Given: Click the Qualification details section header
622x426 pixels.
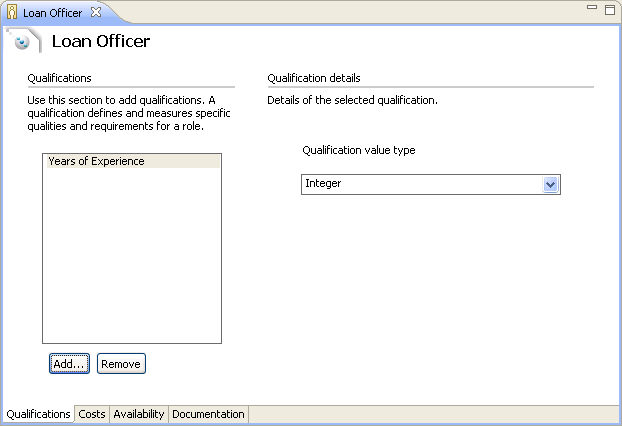Looking at the screenshot, I should pyautogui.click(x=314, y=78).
